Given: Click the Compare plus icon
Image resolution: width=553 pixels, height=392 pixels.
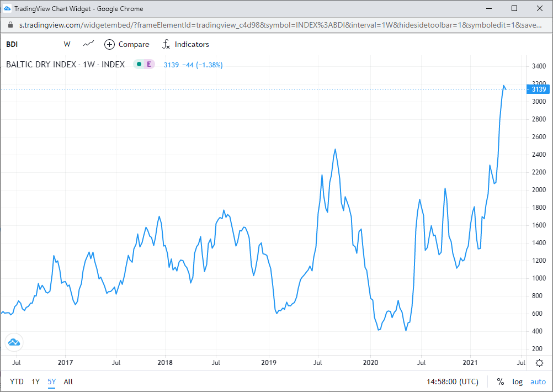Looking at the screenshot, I should (x=109, y=44).
